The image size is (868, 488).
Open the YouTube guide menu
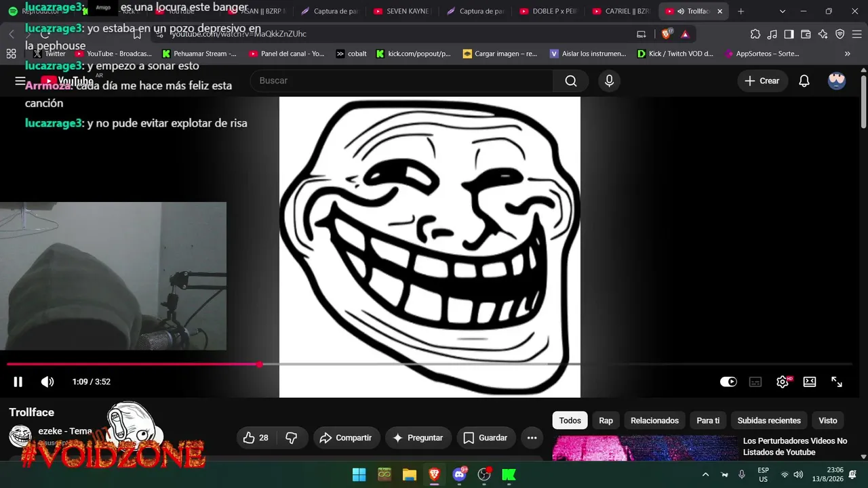point(20,81)
